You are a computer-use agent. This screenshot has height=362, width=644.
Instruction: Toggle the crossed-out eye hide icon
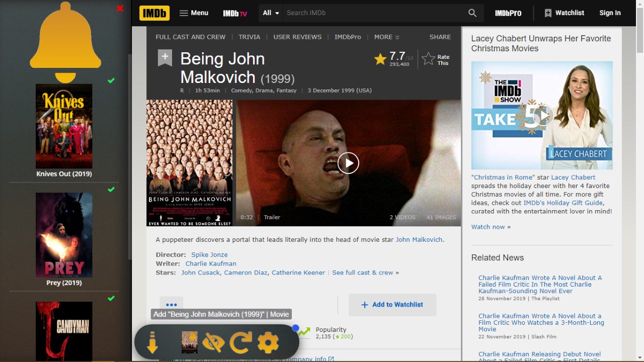[x=213, y=343]
